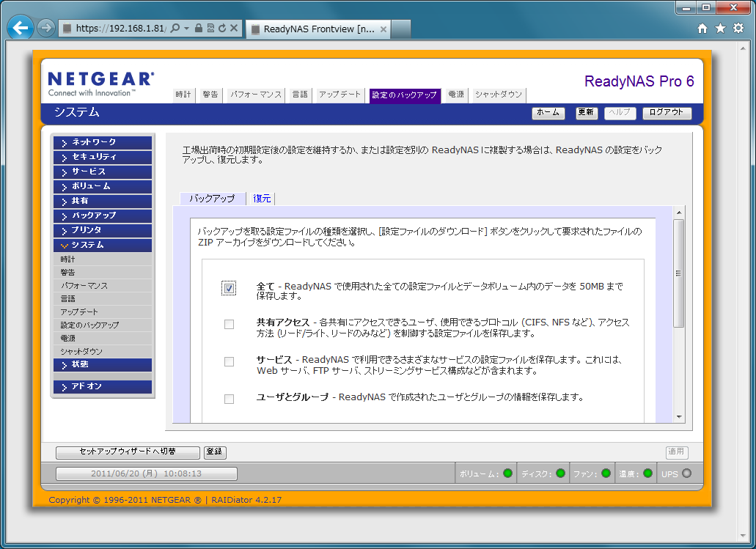
Task: Collapse the システム sidebar section
Action: (x=102, y=245)
